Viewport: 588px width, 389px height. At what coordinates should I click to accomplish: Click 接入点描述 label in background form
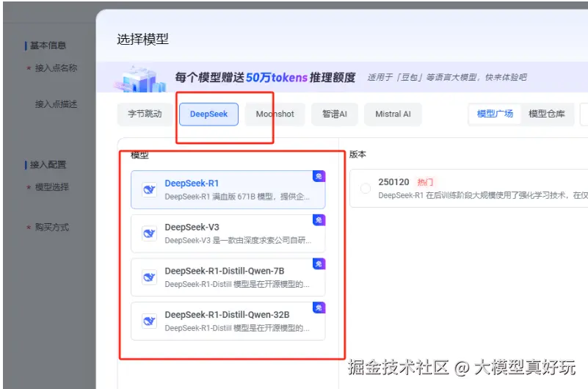56,104
